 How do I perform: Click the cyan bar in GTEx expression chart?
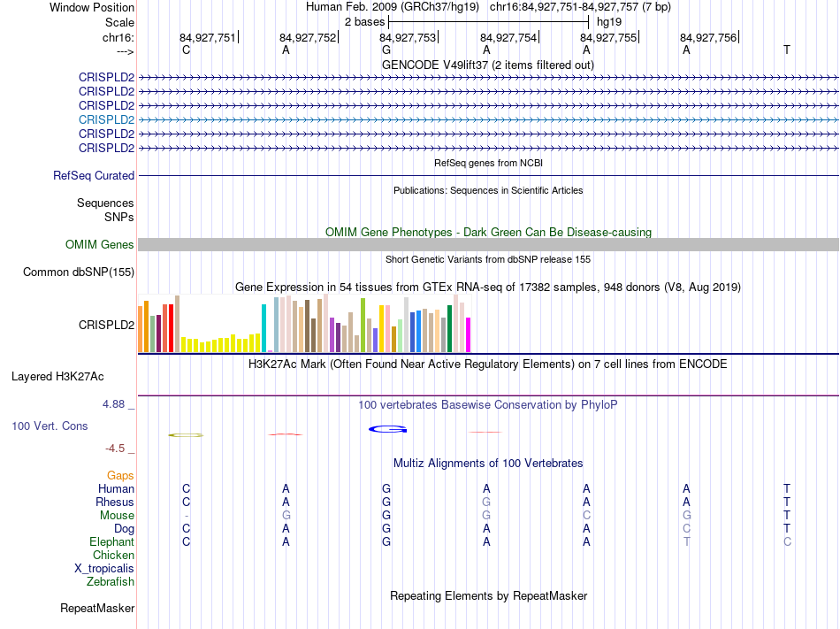tap(263, 328)
